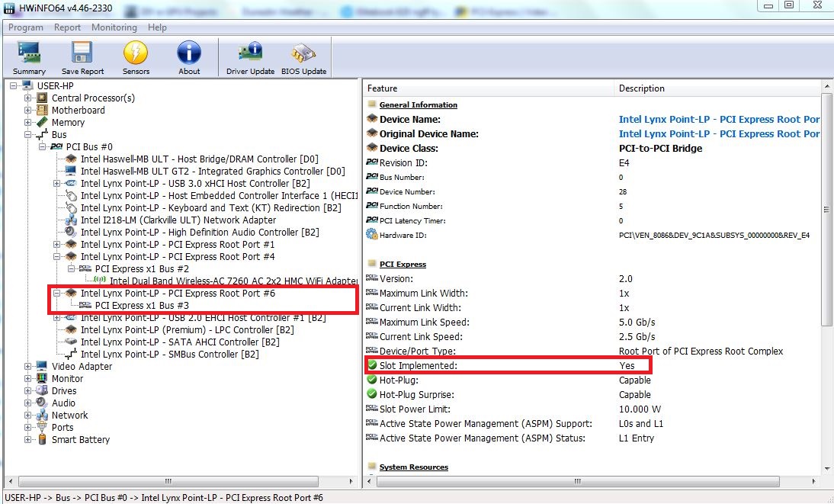Open the Monitoring menu

point(114,27)
